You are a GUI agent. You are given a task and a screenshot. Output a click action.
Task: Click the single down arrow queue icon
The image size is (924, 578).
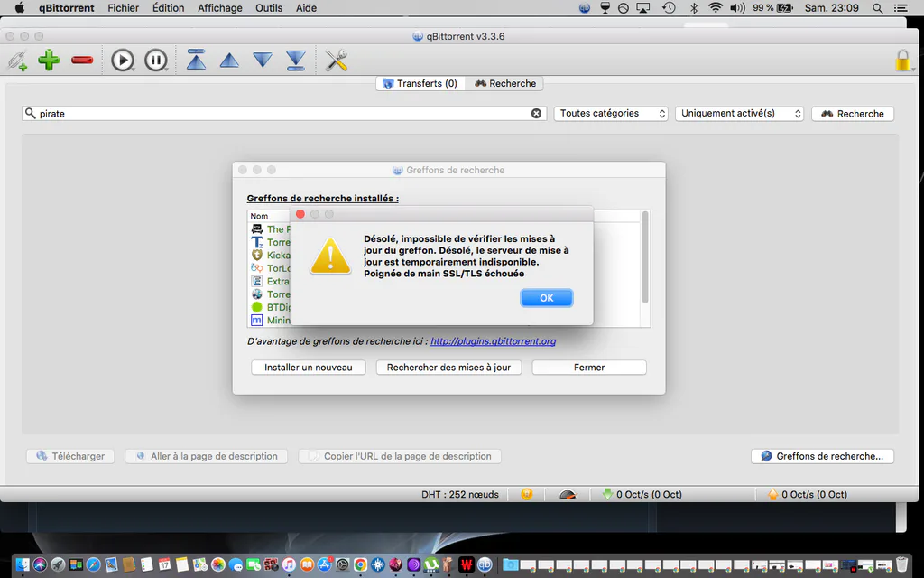263,61
